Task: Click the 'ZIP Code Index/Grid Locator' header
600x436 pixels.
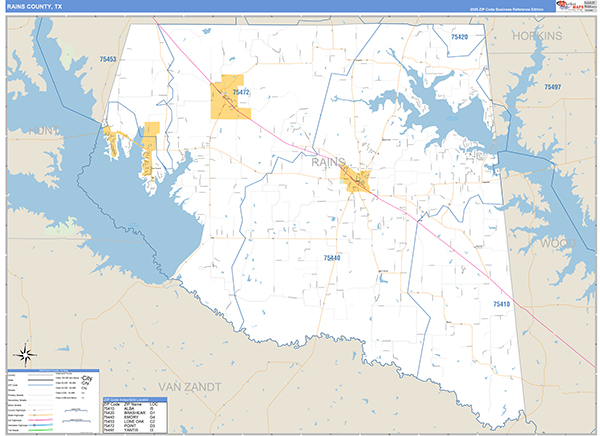Action: (135, 400)
